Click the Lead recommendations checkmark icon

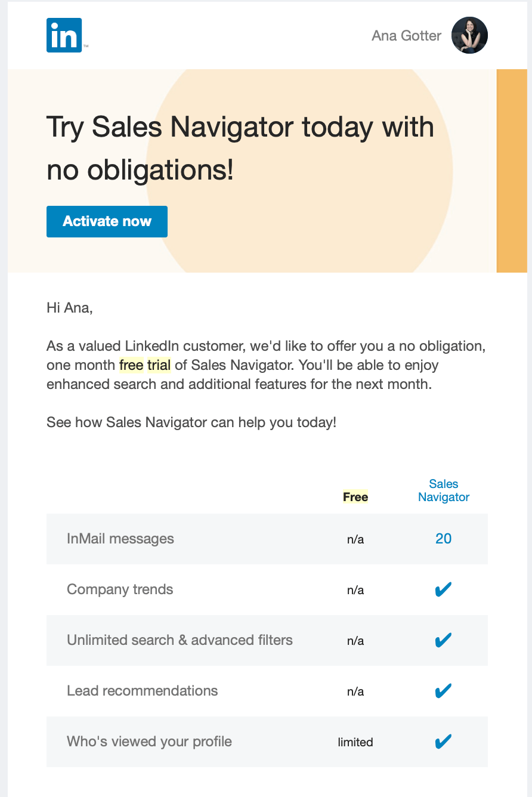(x=443, y=691)
